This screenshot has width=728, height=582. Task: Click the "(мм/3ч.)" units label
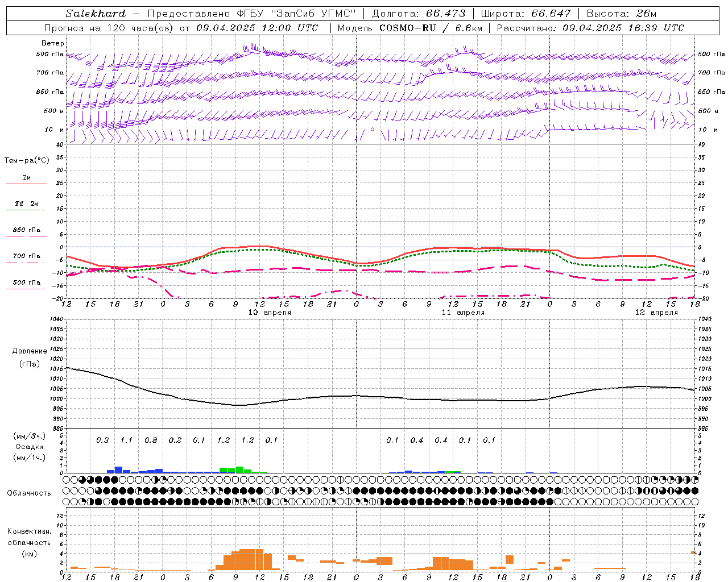[x=29, y=436]
